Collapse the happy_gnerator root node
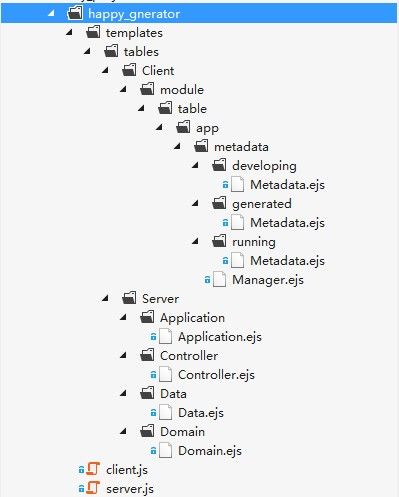Screen dimensions: 399x497 point(51,13)
